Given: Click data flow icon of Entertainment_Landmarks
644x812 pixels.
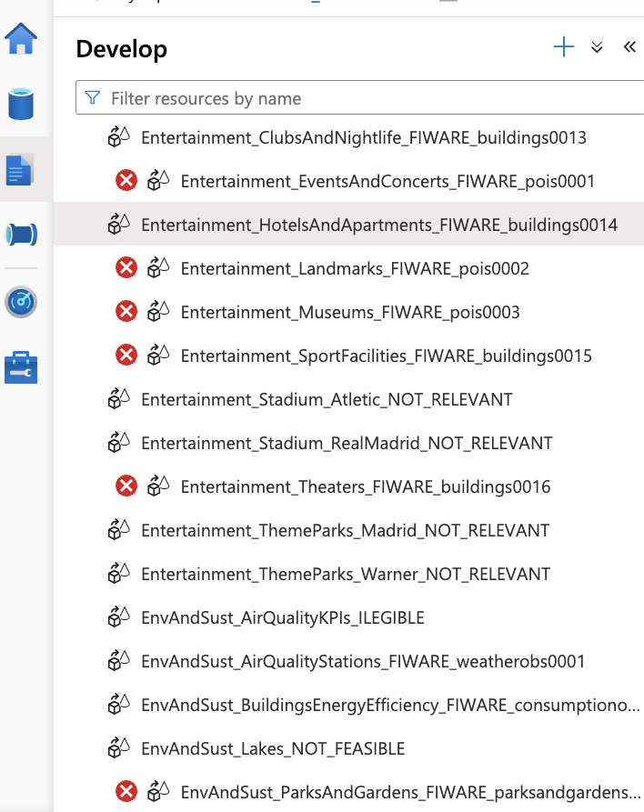Looking at the screenshot, I should [x=158, y=268].
